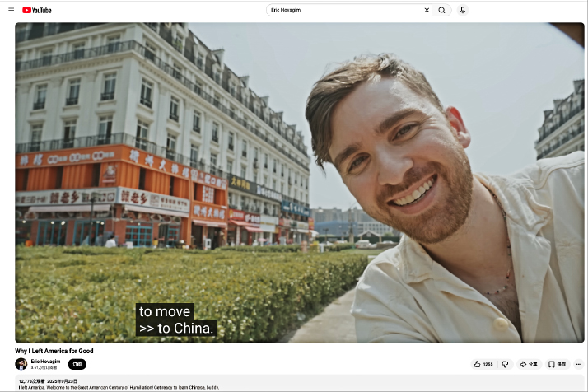Viewport: 588px width, 392px height.
Task: Click the magnifier search button
Action: coord(442,10)
